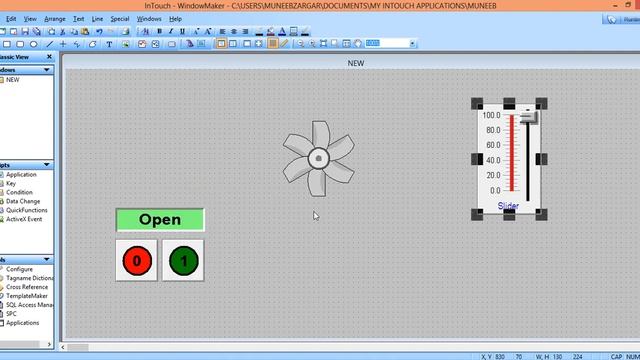Select ActiveX Event item
The image size is (640, 360).
click(x=24, y=219)
